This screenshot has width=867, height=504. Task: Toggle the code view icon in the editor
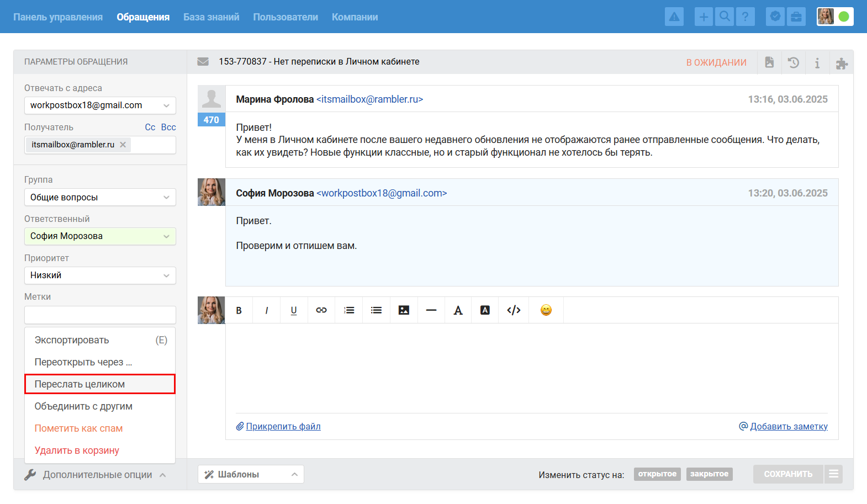click(x=514, y=310)
